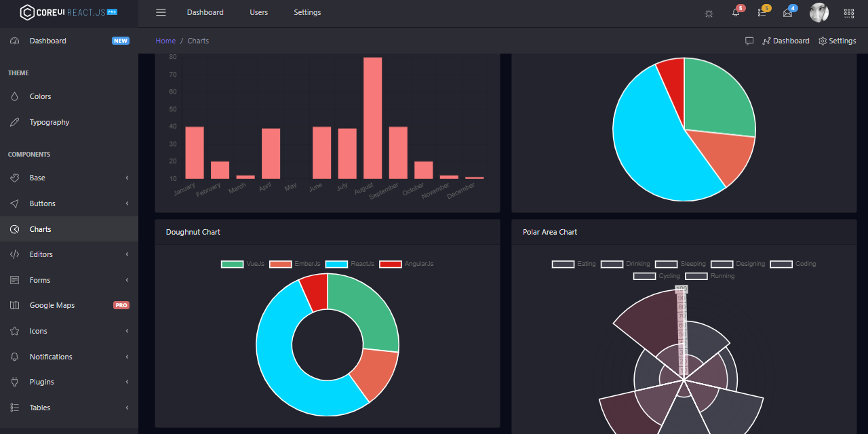Click the Settings link in breadcrumb bar
868x434 pixels.
coord(837,41)
